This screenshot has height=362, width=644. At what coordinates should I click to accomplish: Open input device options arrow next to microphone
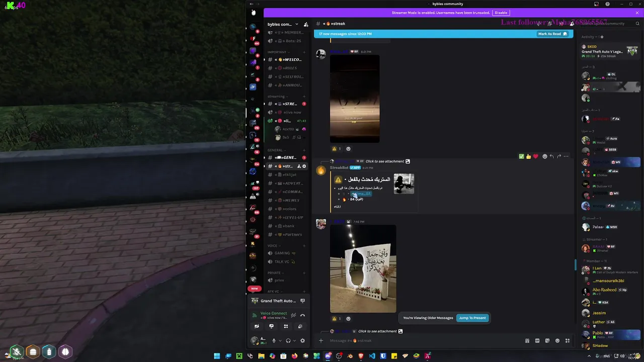click(280, 340)
